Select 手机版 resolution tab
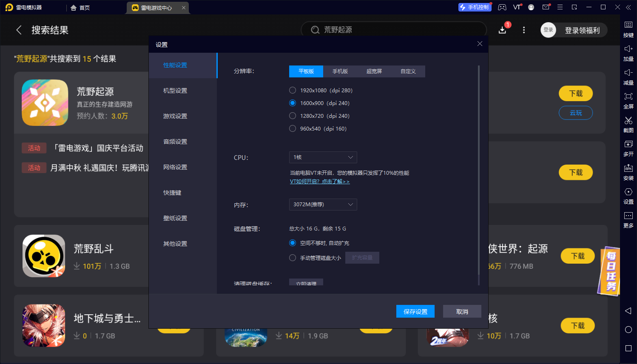This screenshot has height=364, width=637. [340, 71]
